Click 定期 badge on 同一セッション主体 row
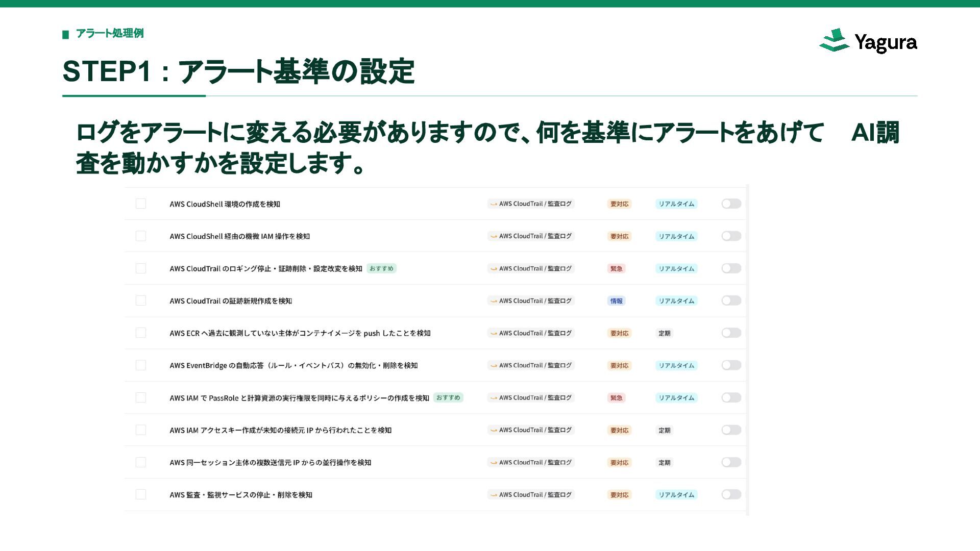The image size is (980, 551). pyautogui.click(x=665, y=463)
